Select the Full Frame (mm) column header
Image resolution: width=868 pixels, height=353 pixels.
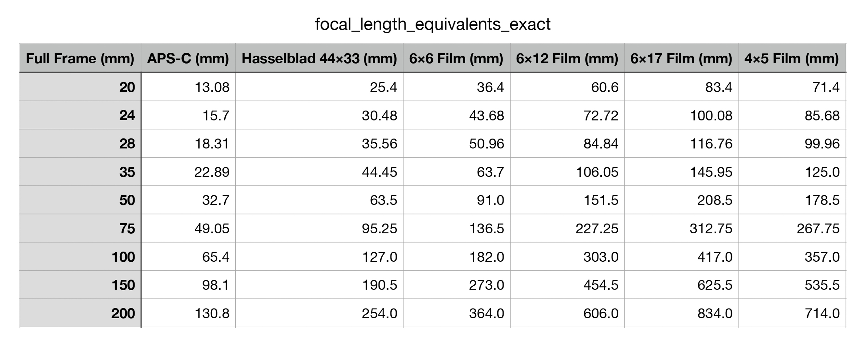(x=80, y=58)
